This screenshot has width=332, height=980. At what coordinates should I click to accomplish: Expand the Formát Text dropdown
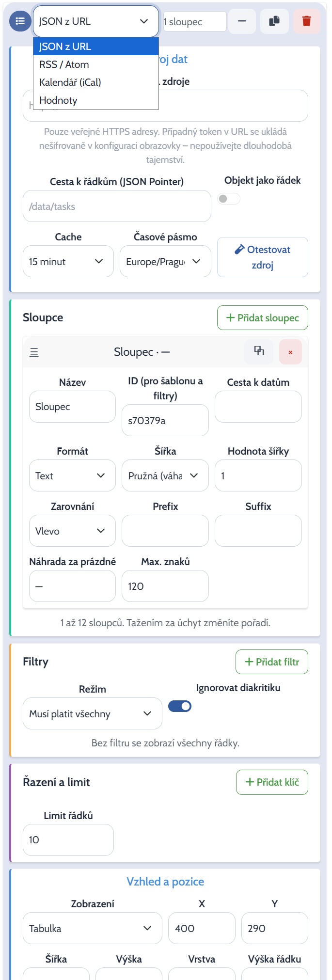[x=73, y=475]
